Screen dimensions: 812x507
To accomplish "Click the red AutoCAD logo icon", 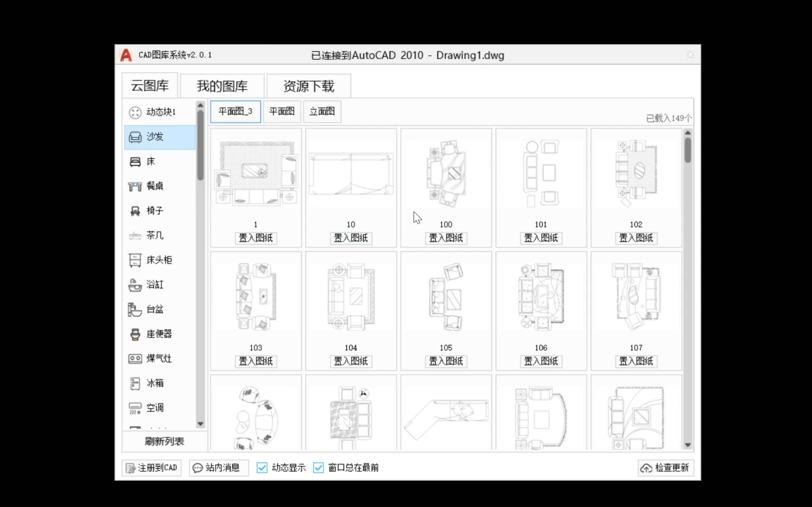I will coord(126,55).
